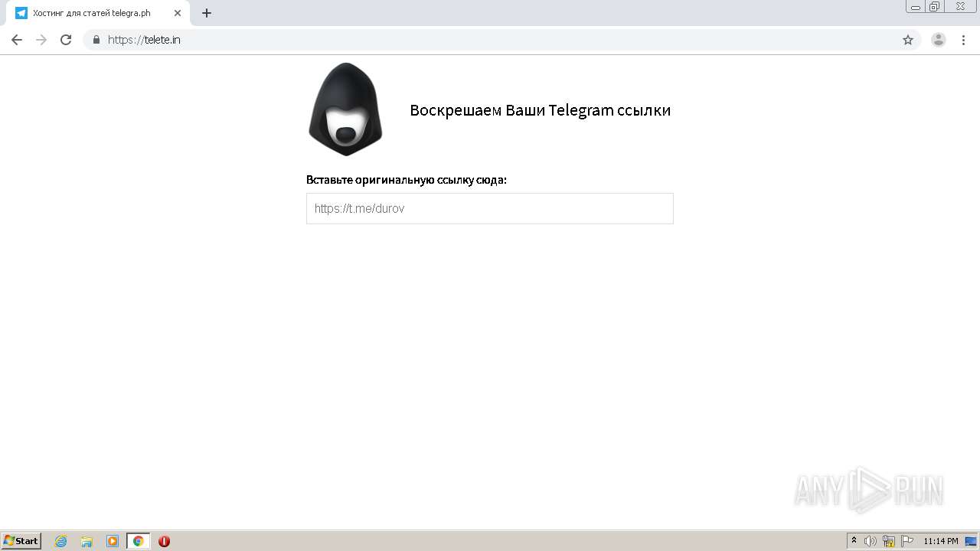Image resolution: width=980 pixels, height=551 pixels.
Task: Bookmark this page with the star icon
Action: [908, 40]
